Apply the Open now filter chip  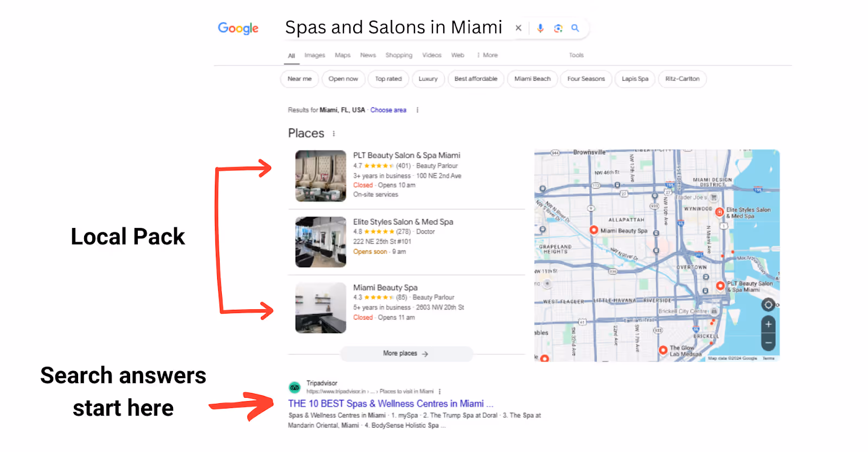343,79
